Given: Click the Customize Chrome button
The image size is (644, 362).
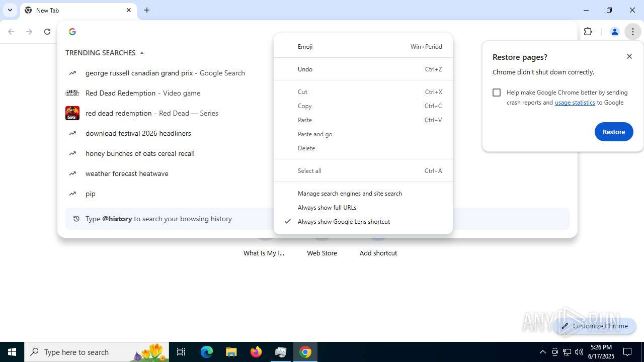Looking at the screenshot, I should pos(595,326).
